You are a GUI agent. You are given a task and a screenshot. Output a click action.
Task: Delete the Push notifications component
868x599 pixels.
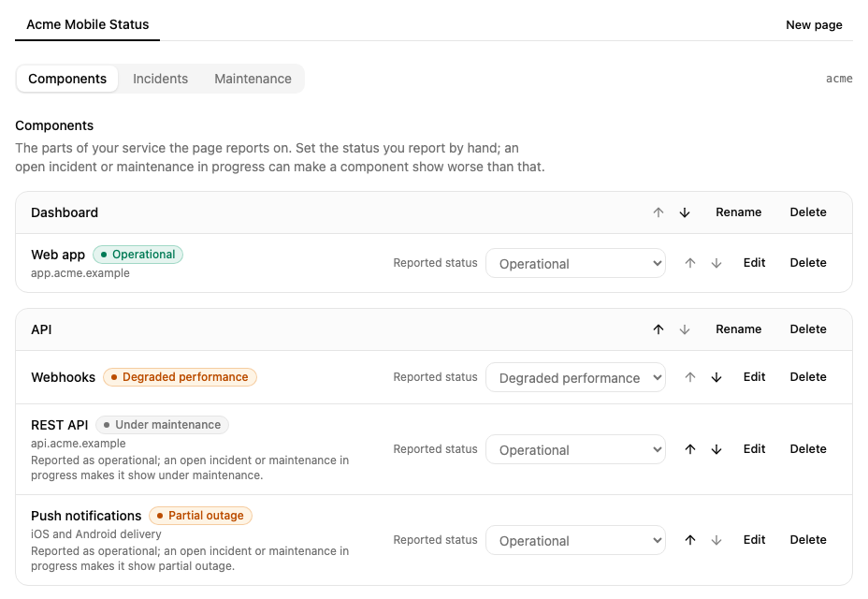(808, 540)
